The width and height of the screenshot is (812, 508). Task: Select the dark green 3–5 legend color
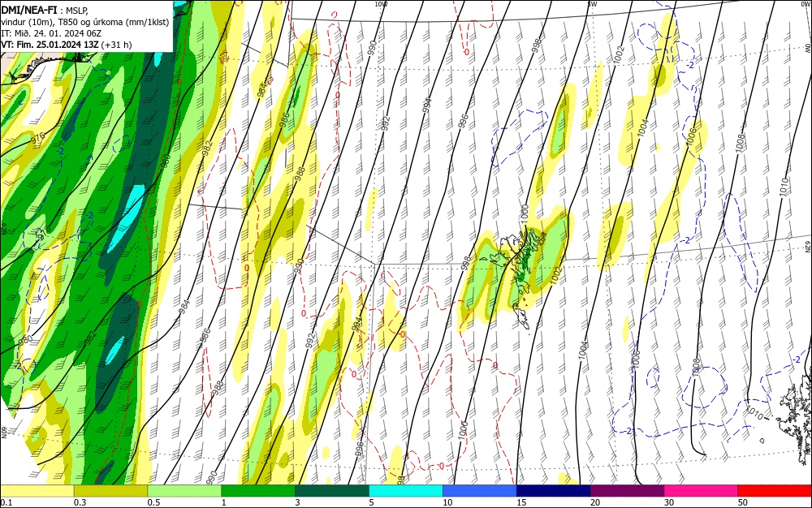click(332, 491)
